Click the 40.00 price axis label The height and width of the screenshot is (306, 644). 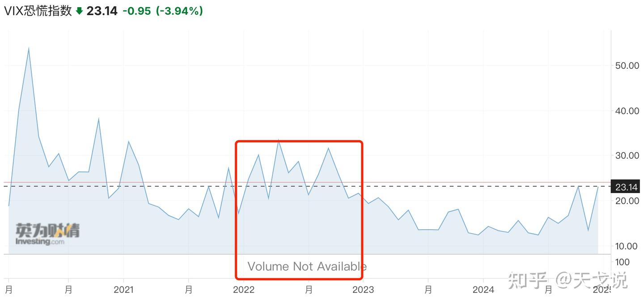pyautogui.click(x=627, y=111)
